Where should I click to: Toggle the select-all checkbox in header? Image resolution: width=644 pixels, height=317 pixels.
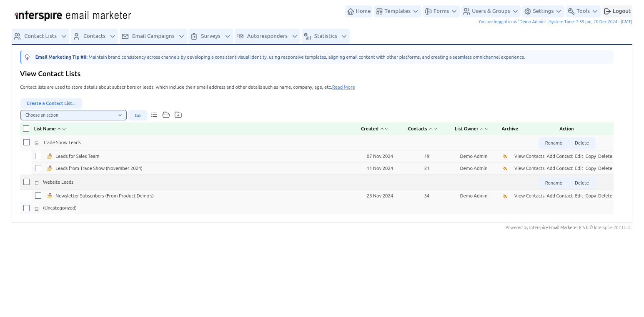(x=26, y=129)
